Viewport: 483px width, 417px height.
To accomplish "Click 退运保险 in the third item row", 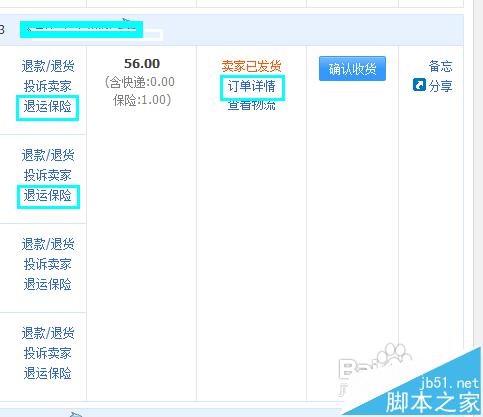I will pos(48,284).
